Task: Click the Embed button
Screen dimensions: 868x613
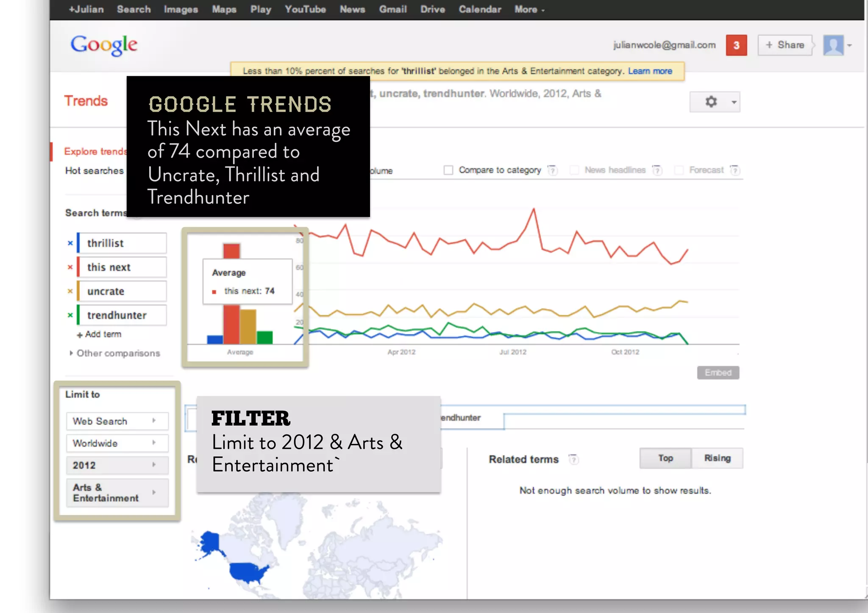Action: click(718, 373)
